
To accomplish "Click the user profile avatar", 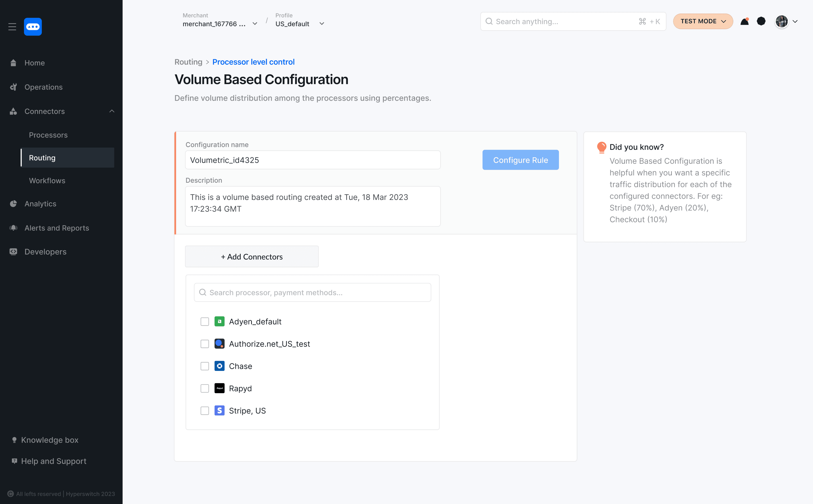I will click(x=782, y=21).
